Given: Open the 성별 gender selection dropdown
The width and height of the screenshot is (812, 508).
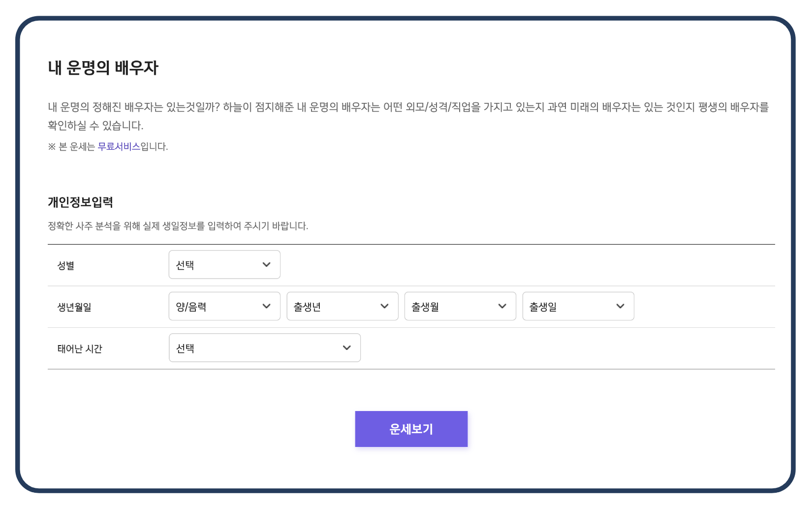Looking at the screenshot, I should [224, 264].
